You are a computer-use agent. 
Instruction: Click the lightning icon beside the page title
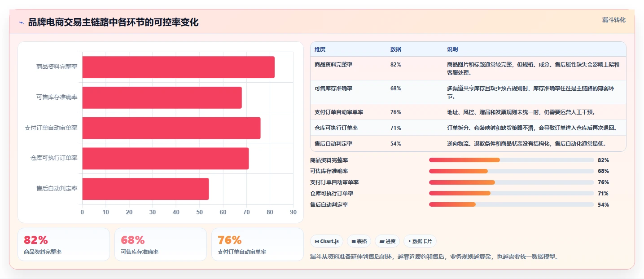click(x=22, y=22)
